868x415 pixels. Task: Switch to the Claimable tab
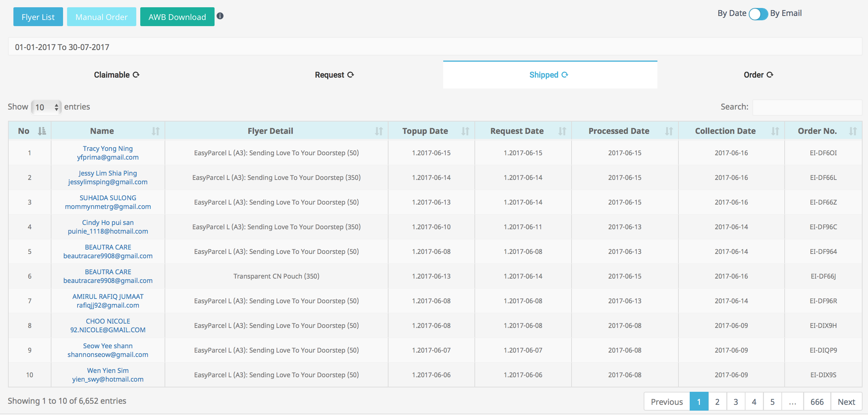[x=116, y=75]
